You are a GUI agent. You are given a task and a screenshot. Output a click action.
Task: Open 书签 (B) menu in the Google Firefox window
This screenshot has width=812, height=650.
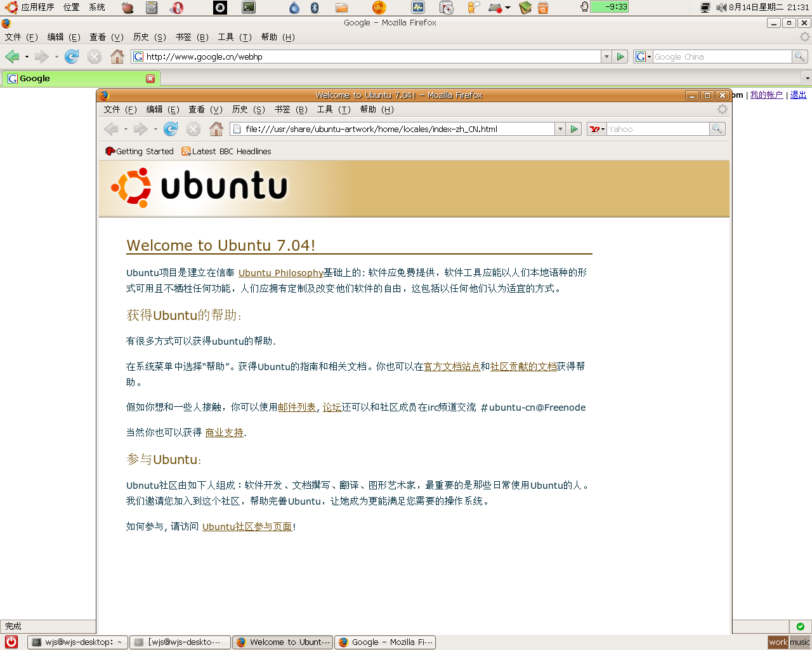[192, 37]
